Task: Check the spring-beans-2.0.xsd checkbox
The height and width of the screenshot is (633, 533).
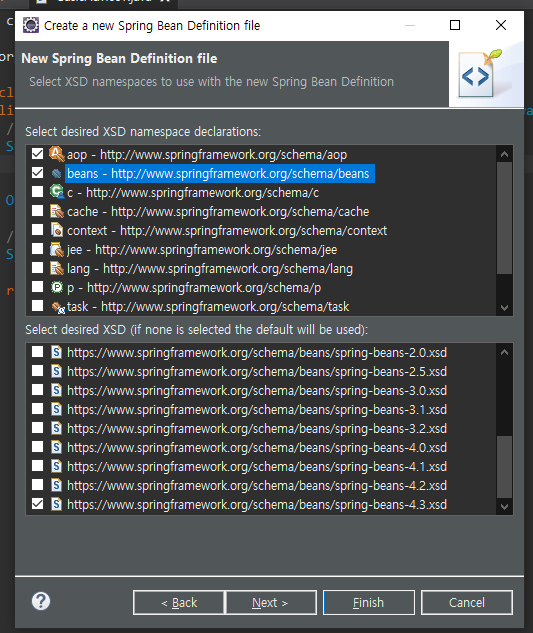Action: click(37, 352)
